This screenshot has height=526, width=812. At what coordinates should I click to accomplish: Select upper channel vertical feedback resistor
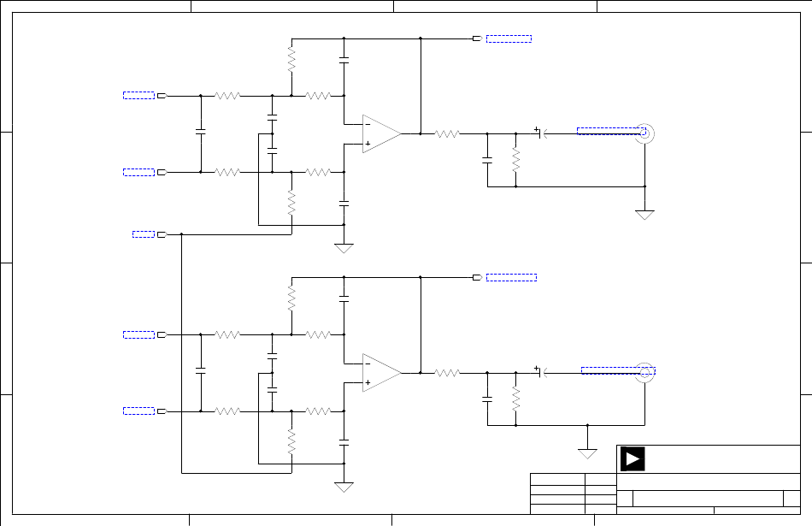291,60
